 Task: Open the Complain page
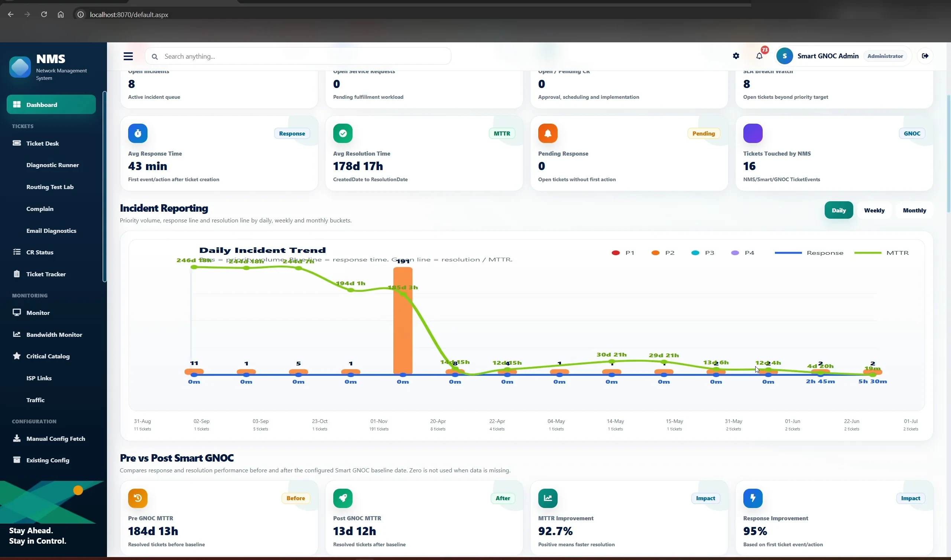point(40,209)
